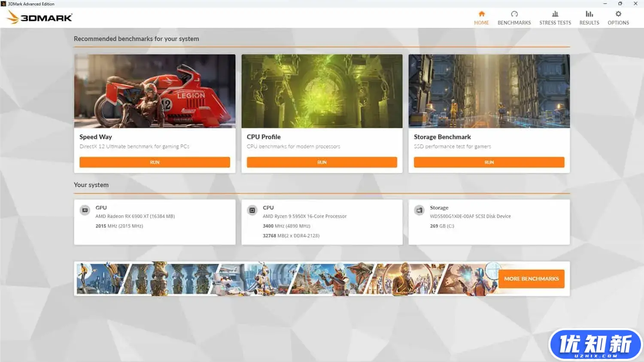
Task: Open More Benchmarks
Action: pyautogui.click(x=531, y=279)
